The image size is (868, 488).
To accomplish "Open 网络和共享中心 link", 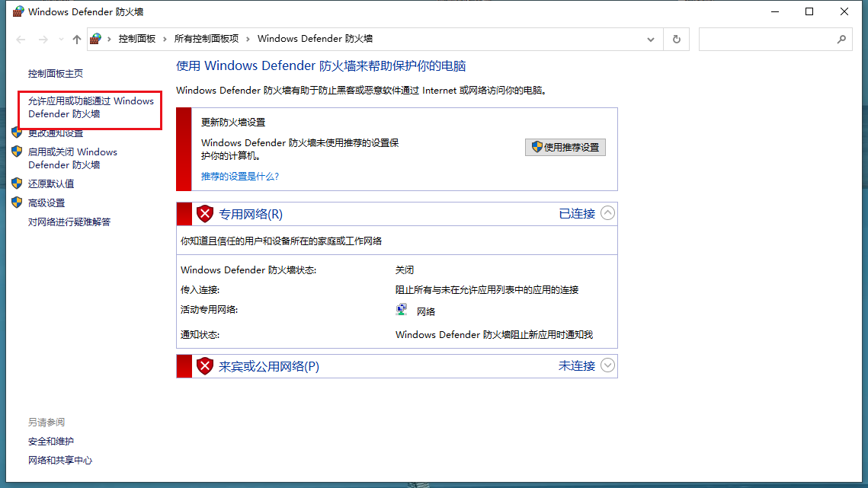I will pos(60,461).
